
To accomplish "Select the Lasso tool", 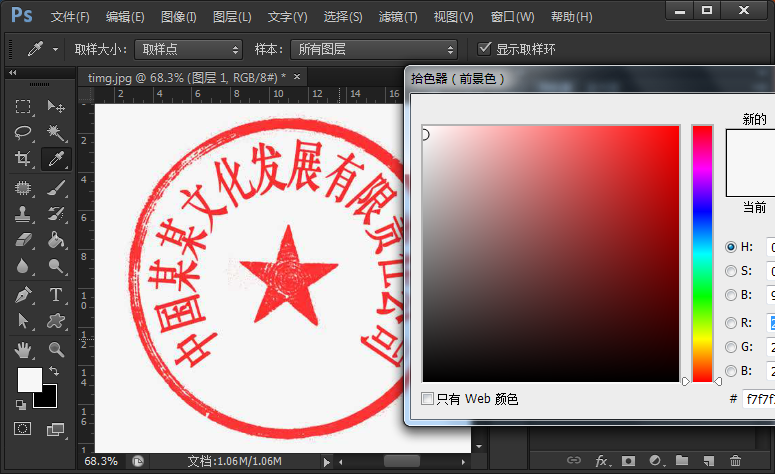I will 23,132.
